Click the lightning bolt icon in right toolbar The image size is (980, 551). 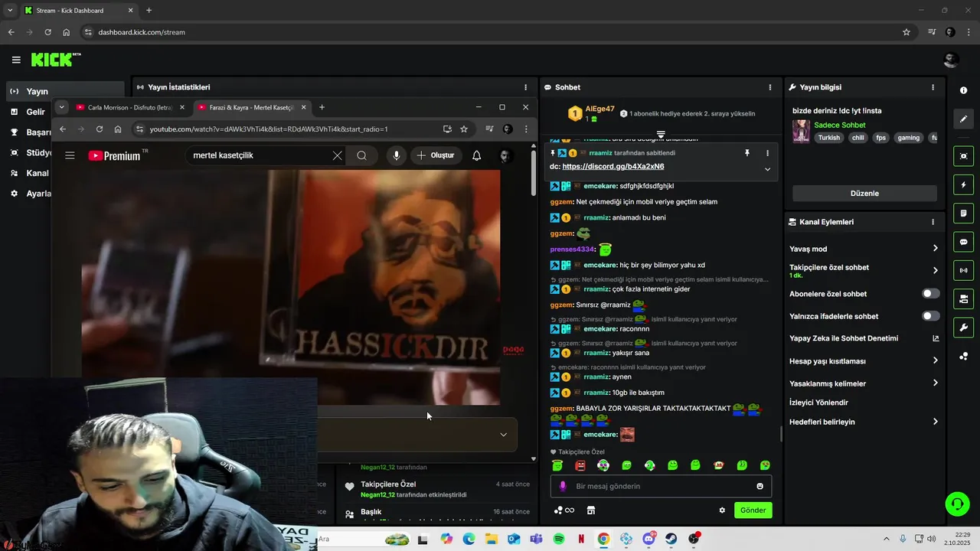click(x=963, y=185)
